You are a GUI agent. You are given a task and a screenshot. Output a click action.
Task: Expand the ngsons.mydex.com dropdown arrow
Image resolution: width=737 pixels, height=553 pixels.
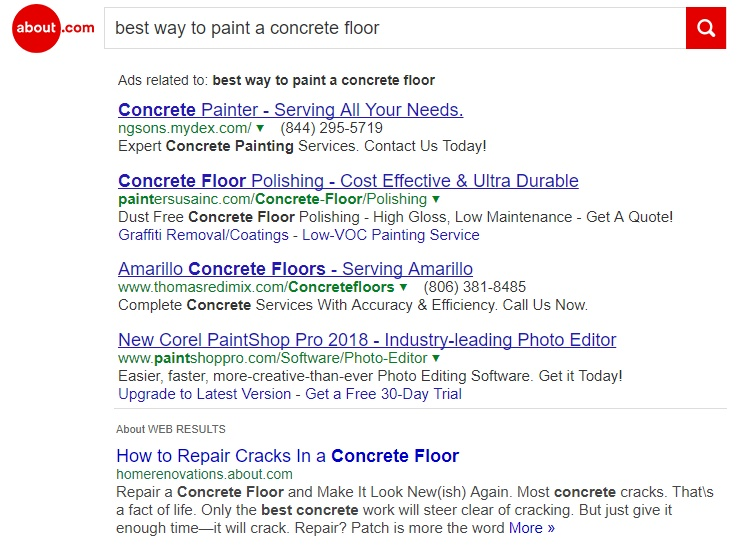coord(260,128)
